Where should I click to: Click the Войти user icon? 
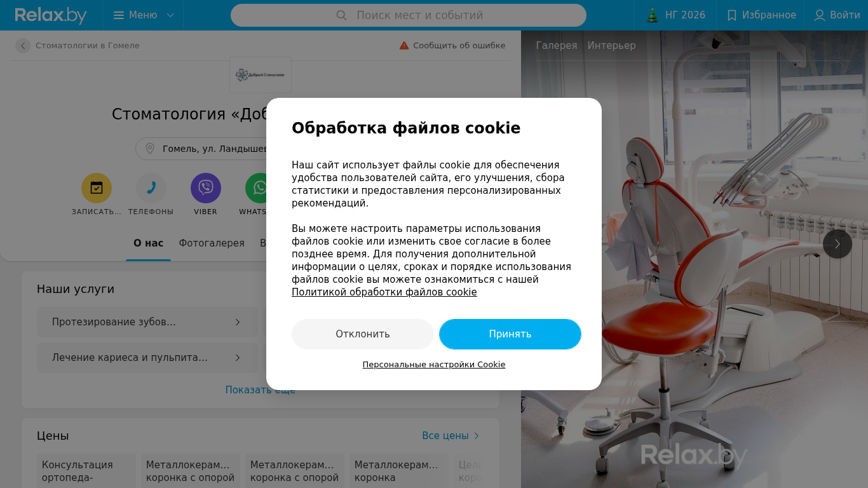(x=820, y=15)
